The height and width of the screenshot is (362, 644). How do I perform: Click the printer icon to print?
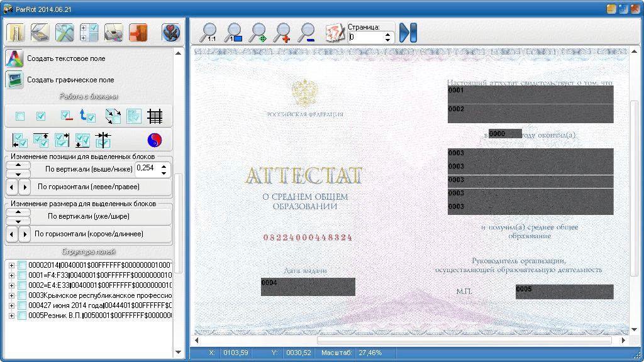[114, 33]
